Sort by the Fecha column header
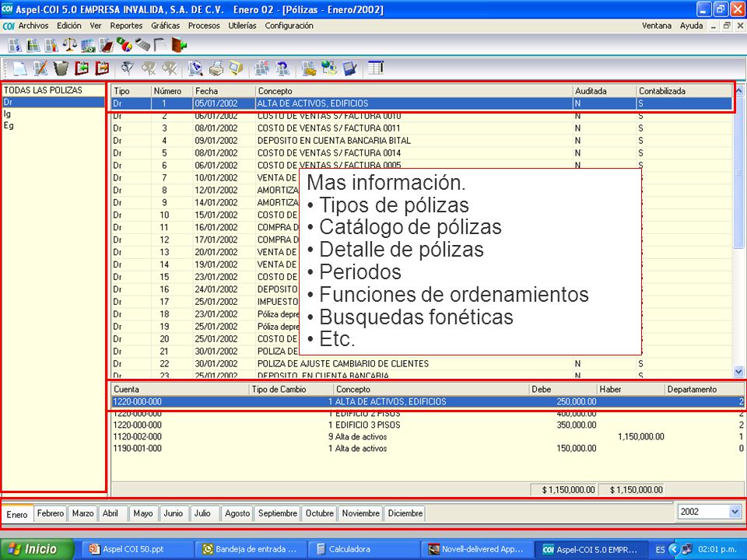The width and height of the screenshot is (747, 560). click(224, 91)
